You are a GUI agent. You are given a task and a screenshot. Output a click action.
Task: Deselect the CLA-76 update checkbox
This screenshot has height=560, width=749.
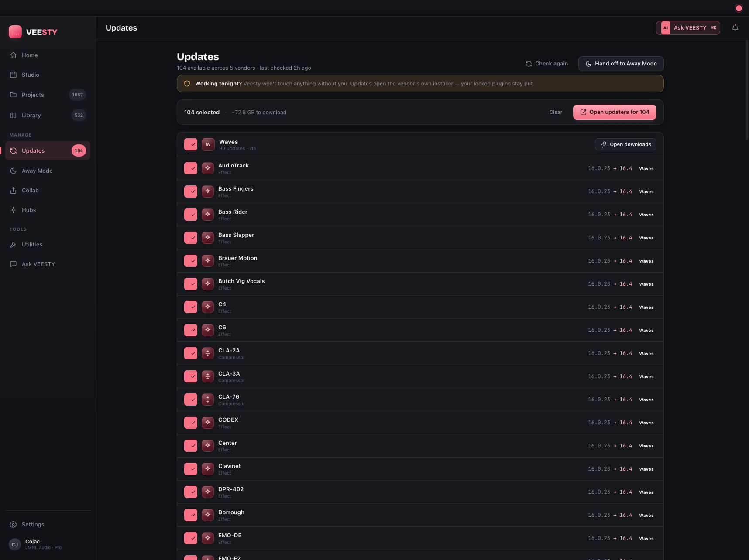tap(191, 400)
